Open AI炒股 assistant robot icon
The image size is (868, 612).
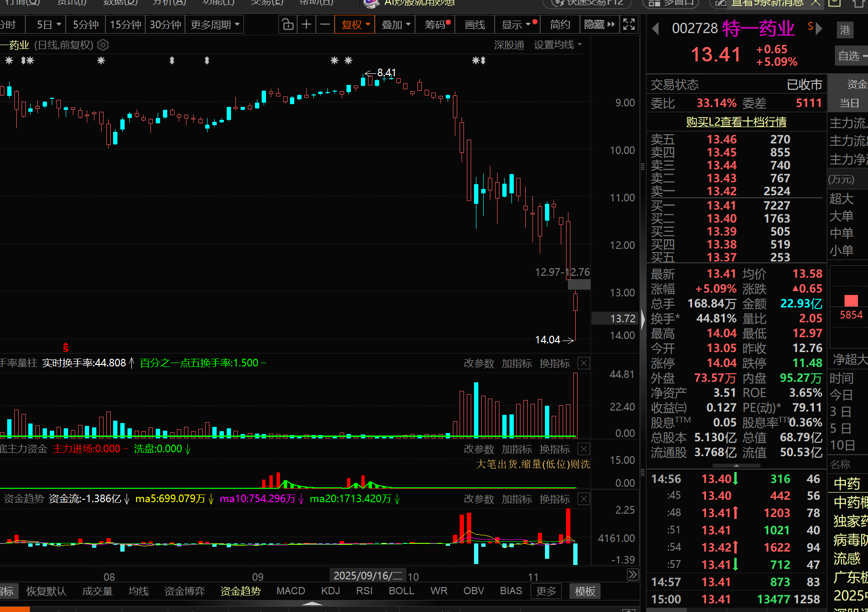pos(371,4)
